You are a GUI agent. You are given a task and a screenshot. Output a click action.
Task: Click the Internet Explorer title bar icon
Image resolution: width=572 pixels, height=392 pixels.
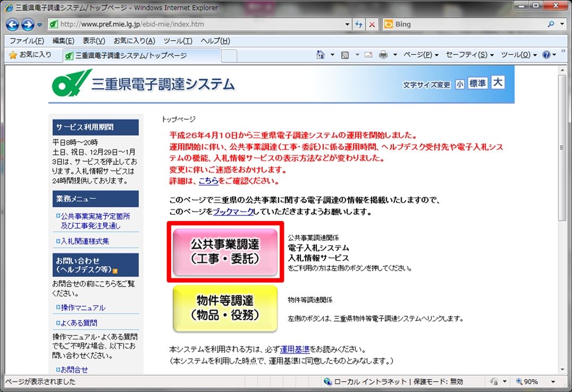tap(9, 7)
